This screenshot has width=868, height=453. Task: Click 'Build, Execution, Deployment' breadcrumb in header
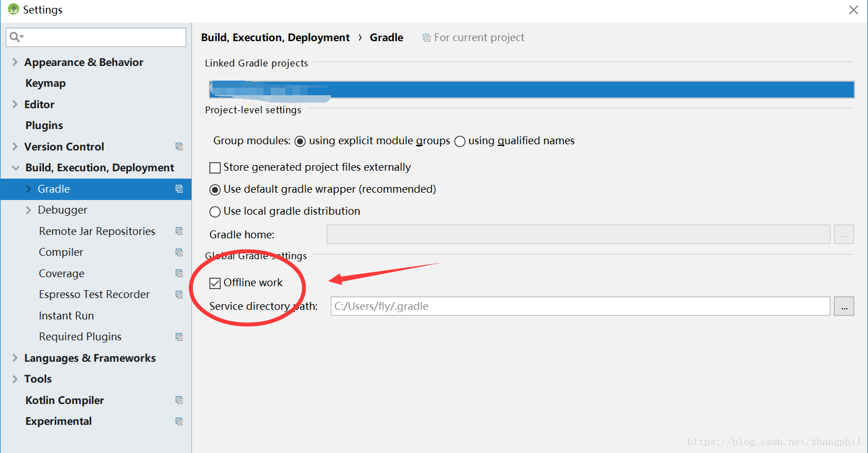click(x=275, y=37)
